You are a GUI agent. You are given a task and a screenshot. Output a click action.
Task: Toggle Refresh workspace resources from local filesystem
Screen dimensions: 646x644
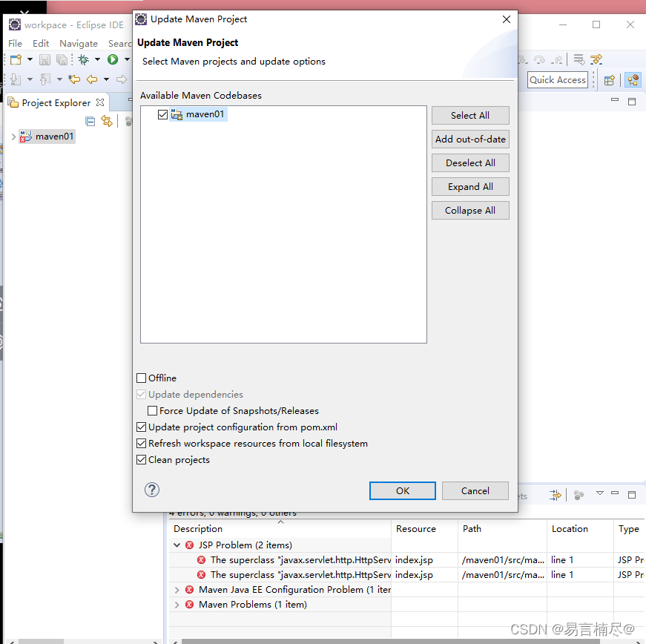tap(142, 444)
